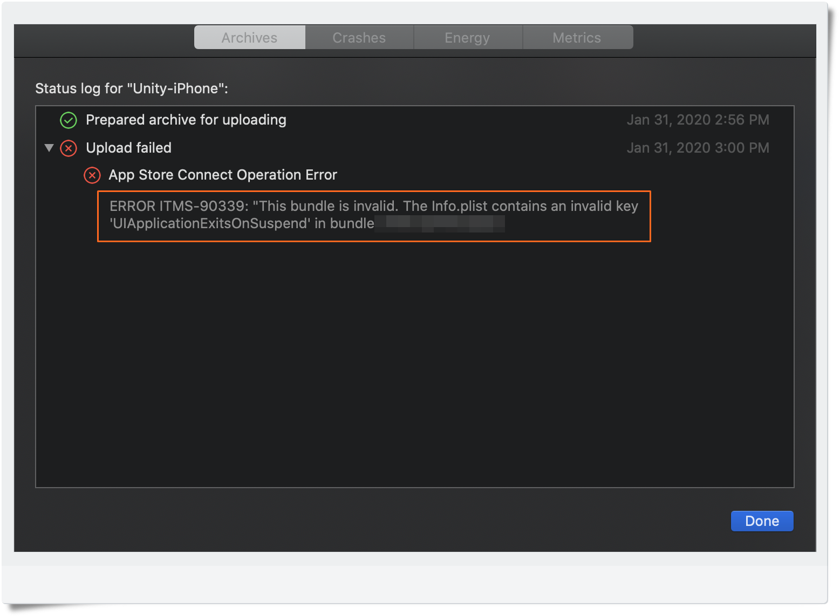840x616 pixels.
Task: Click the 'Status log for "Unity-iPhone"' heading
Action: point(132,88)
